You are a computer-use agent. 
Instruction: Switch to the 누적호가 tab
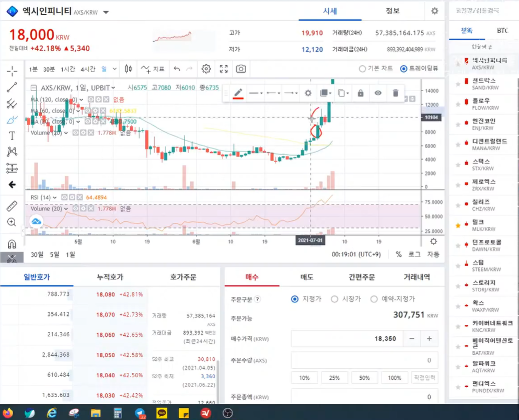point(110,277)
